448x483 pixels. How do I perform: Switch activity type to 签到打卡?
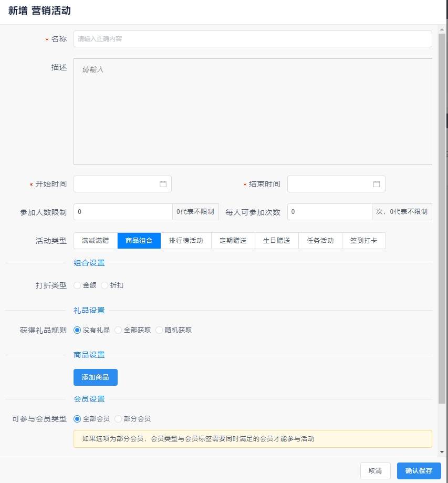coord(363,241)
